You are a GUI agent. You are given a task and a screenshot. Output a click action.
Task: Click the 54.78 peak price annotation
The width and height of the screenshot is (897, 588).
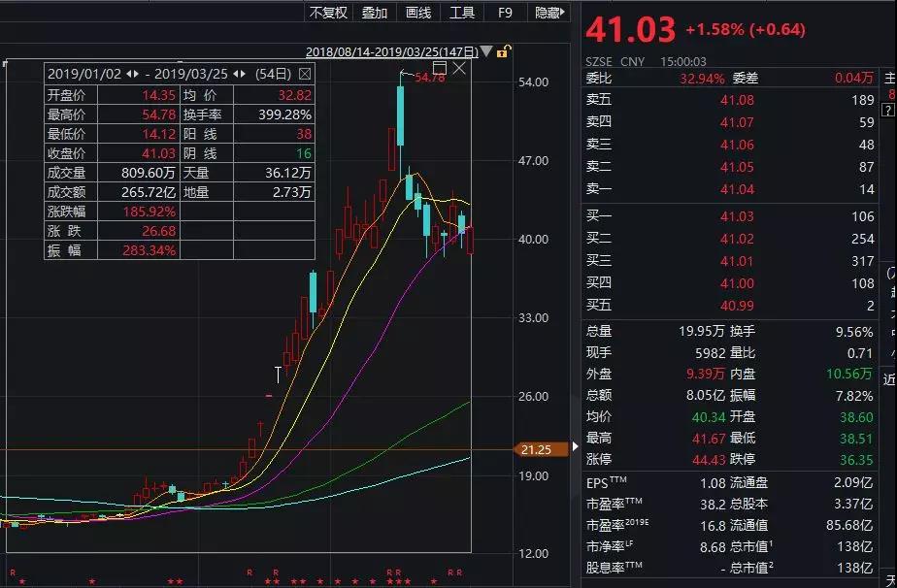[x=429, y=77]
